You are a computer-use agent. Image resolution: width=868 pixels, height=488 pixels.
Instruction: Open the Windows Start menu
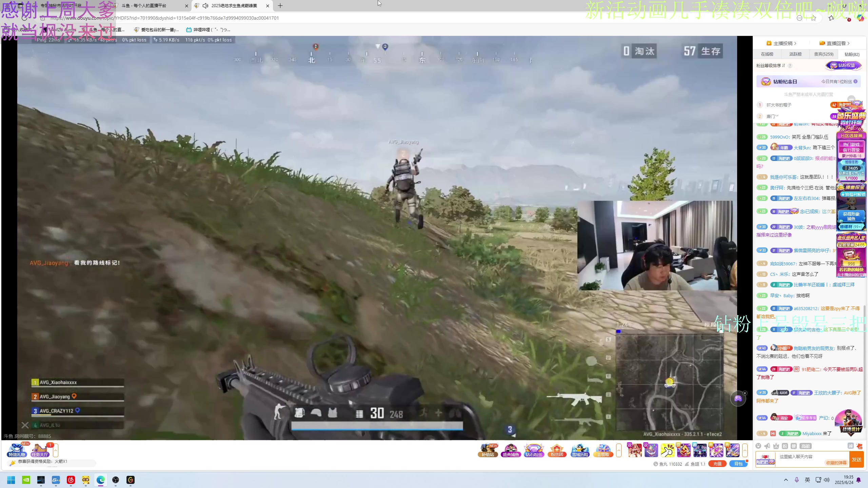point(11,480)
